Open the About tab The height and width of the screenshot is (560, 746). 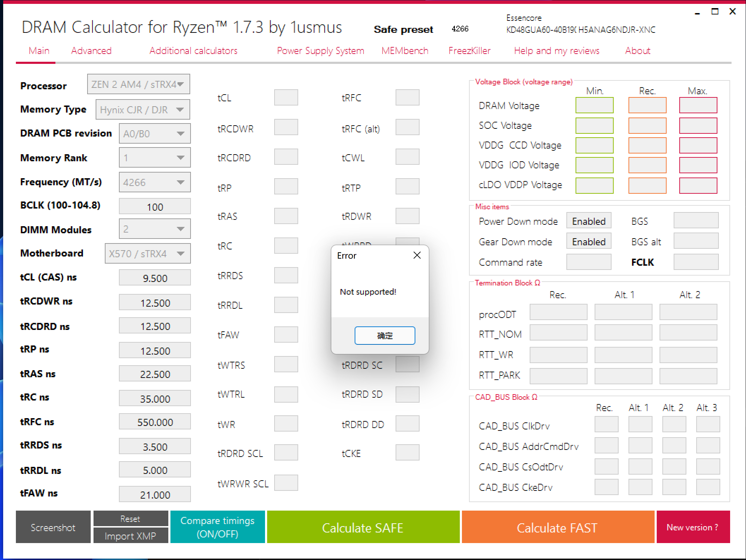pyautogui.click(x=638, y=51)
